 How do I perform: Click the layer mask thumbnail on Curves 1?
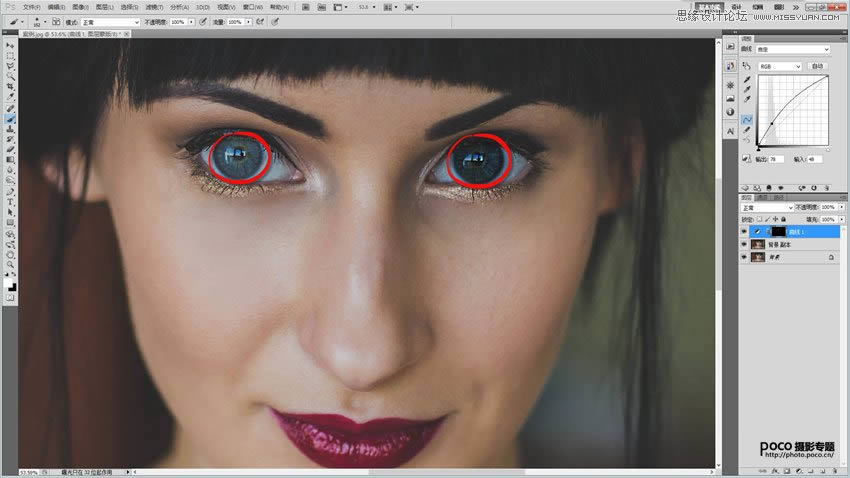778,231
